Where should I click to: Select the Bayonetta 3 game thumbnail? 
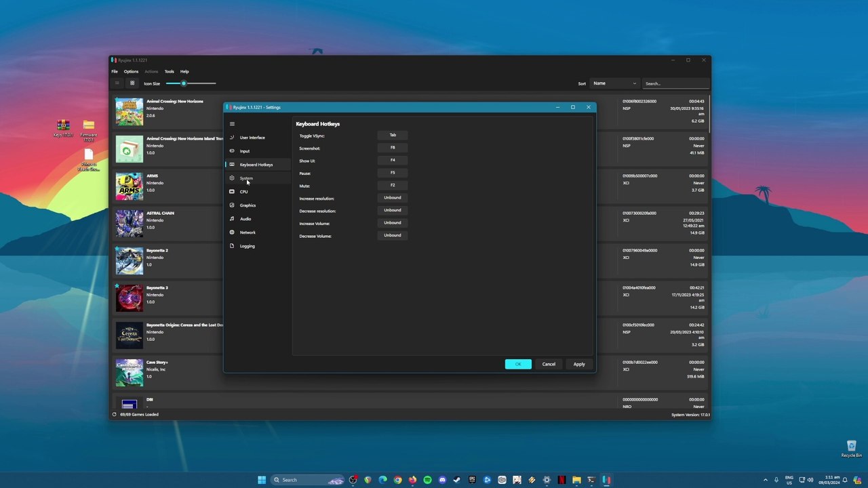pyautogui.click(x=129, y=298)
